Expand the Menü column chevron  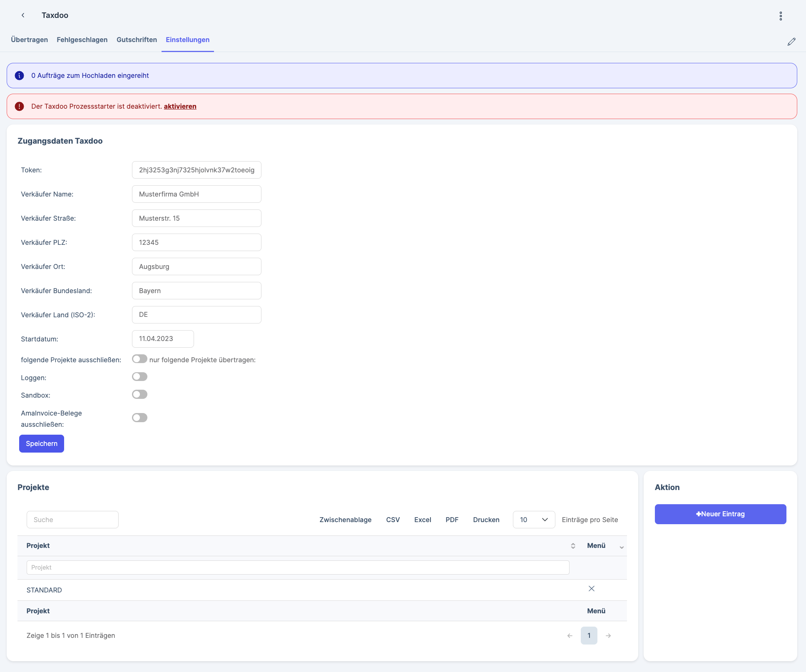pos(622,547)
